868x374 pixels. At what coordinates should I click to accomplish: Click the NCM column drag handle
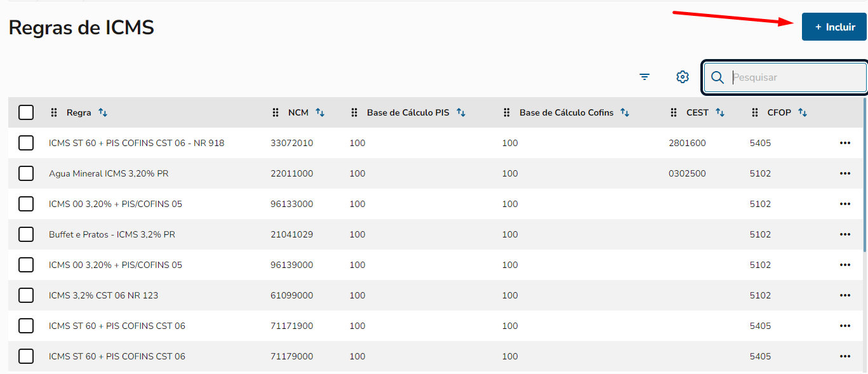pyautogui.click(x=276, y=112)
